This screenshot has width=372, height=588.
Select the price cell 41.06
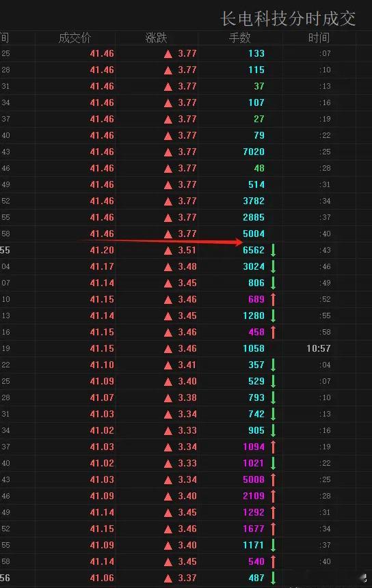pyautogui.click(x=102, y=578)
